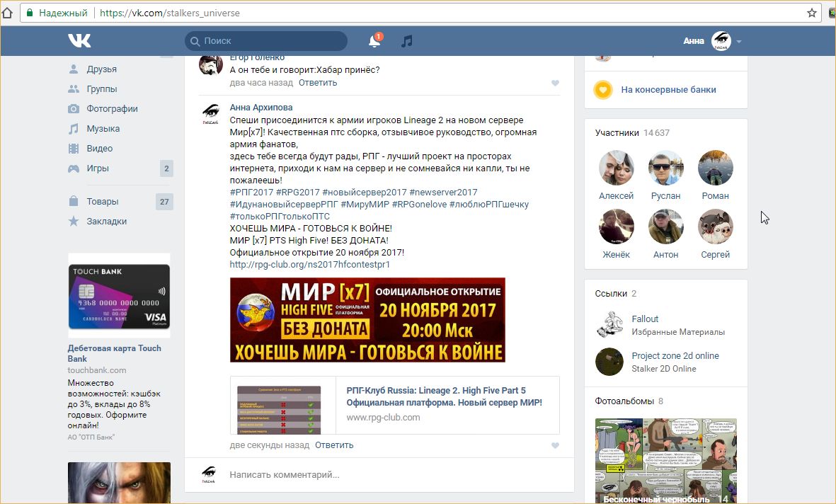Open Project zone 2d online round icon

609,362
